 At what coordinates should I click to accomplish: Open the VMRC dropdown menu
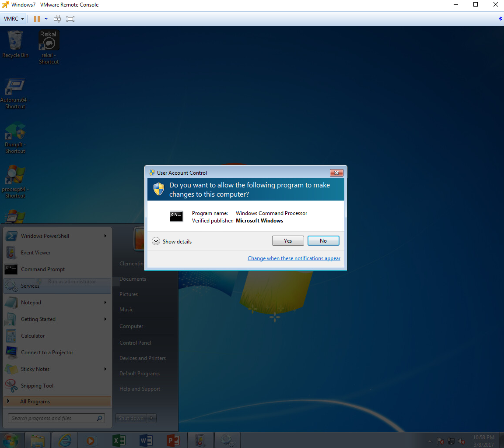pyautogui.click(x=14, y=19)
